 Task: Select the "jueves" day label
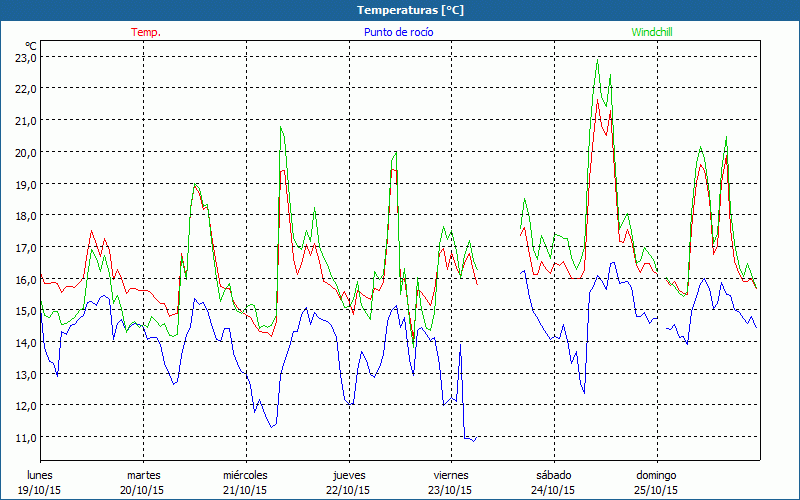coord(347,475)
